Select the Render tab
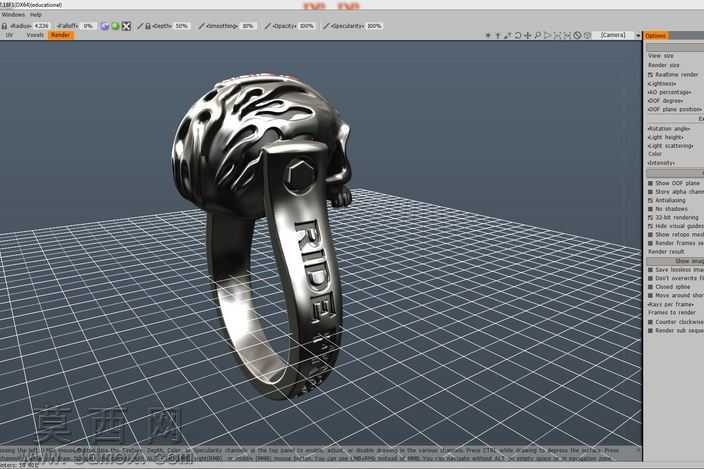 click(61, 35)
